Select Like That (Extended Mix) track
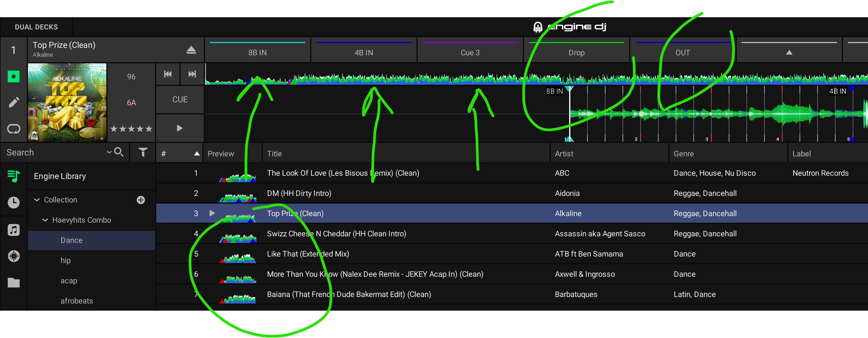Screen dimensions: 868x338 click(512, 254)
